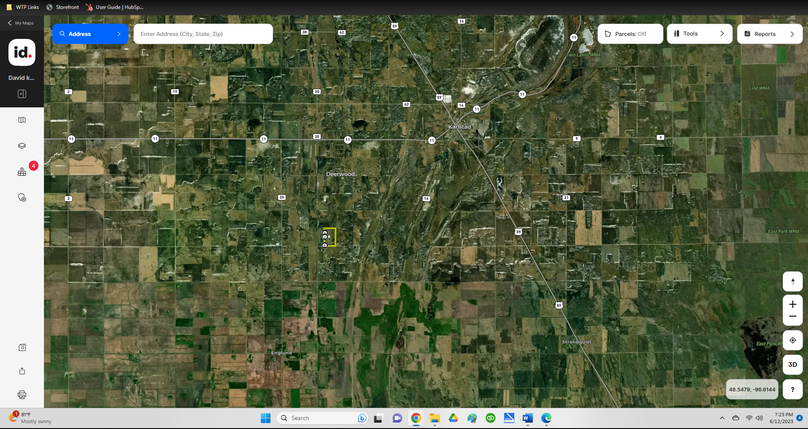
Task: Click the Enter Address input field
Action: [x=203, y=34]
